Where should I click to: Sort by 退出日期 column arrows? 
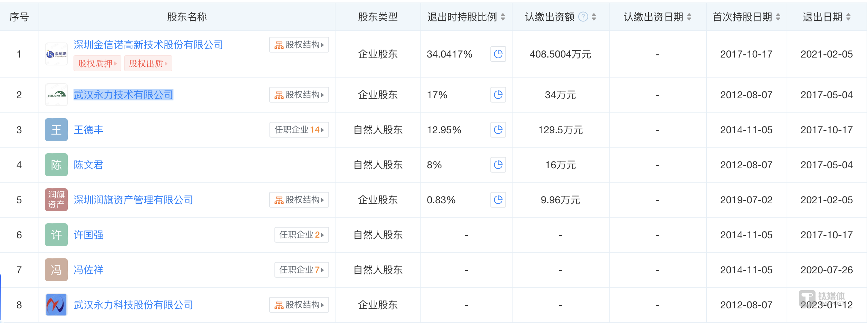[x=848, y=17]
